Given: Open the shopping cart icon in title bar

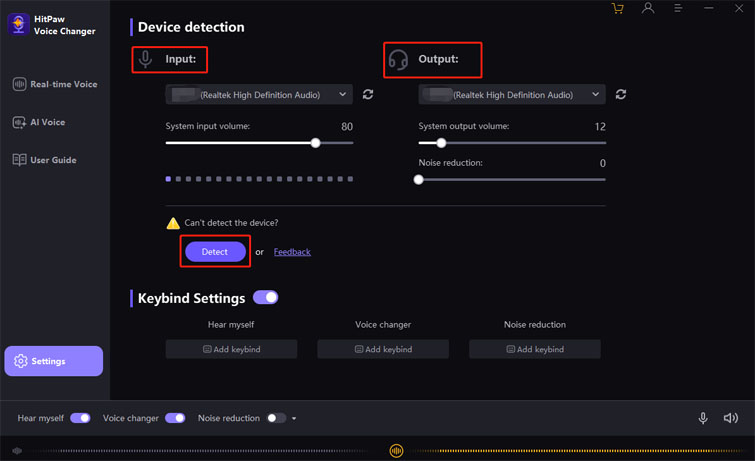Looking at the screenshot, I should click(x=617, y=8).
